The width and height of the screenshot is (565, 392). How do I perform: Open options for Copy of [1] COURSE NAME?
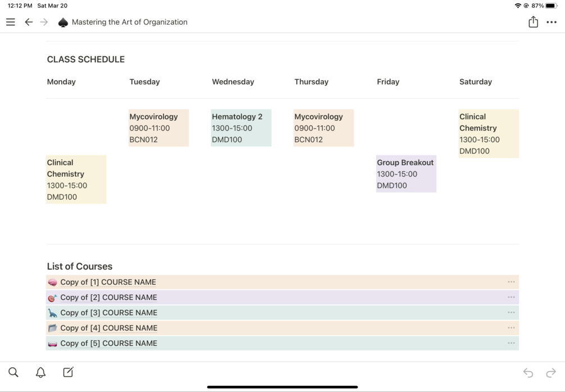tap(511, 282)
